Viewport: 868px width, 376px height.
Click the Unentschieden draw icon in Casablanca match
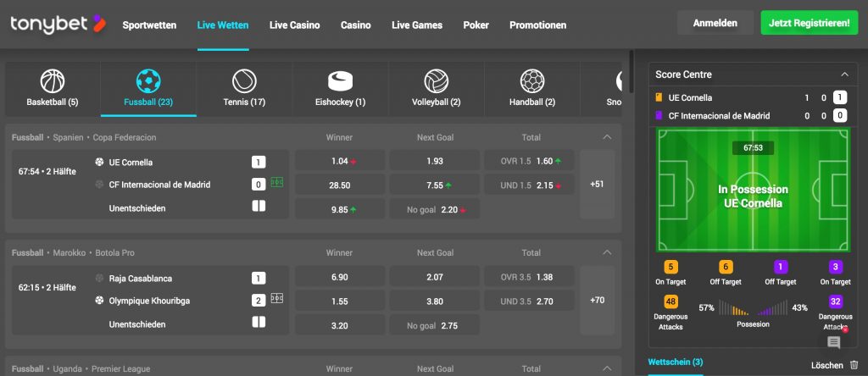click(259, 322)
